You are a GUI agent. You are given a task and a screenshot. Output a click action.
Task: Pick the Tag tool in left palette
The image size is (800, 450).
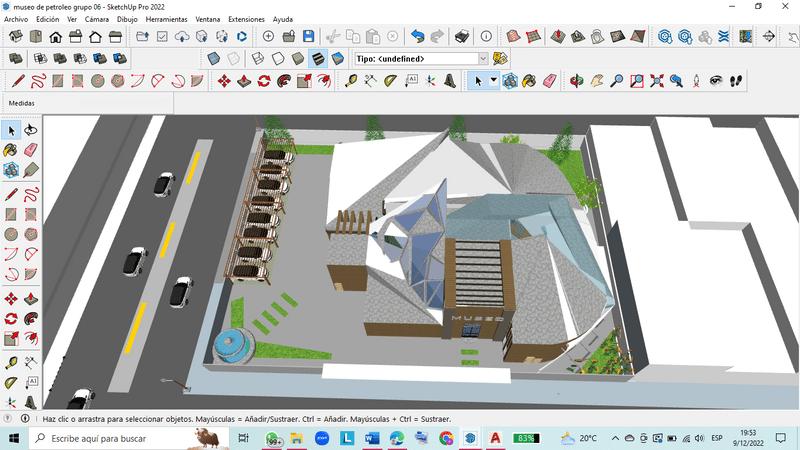(31, 170)
